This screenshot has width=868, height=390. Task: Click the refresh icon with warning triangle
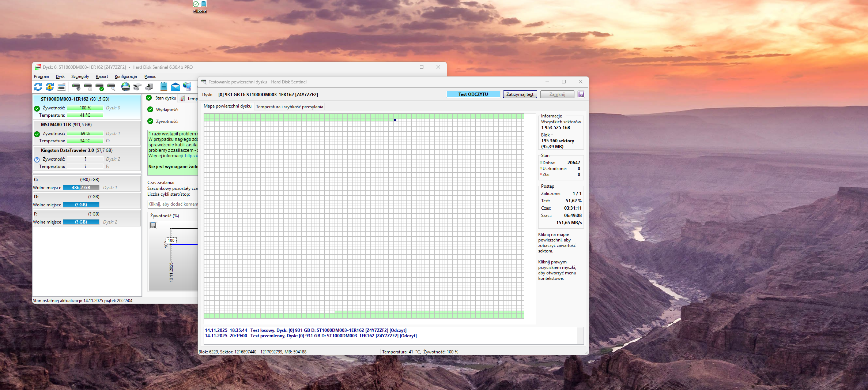point(50,87)
